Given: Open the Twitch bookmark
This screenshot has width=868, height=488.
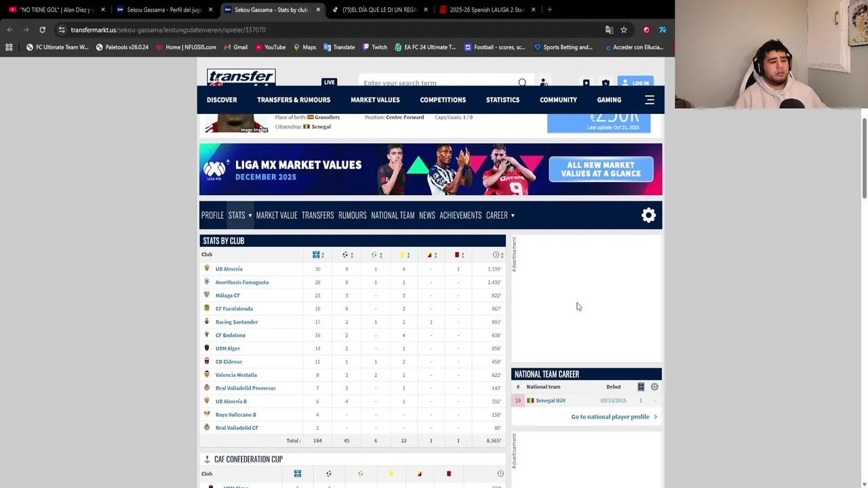Looking at the screenshot, I should [374, 47].
